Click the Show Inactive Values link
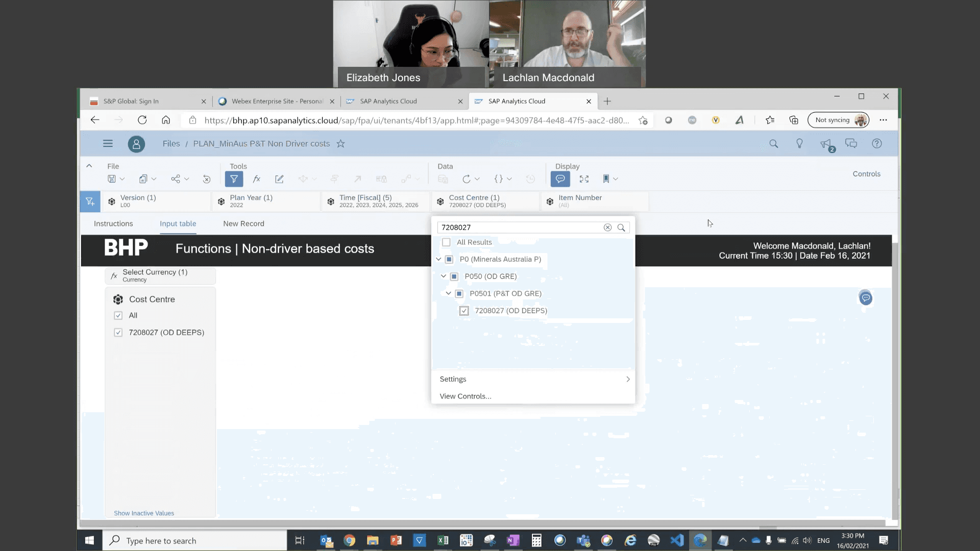Viewport: 980px width, 551px height. (x=144, y=513)
